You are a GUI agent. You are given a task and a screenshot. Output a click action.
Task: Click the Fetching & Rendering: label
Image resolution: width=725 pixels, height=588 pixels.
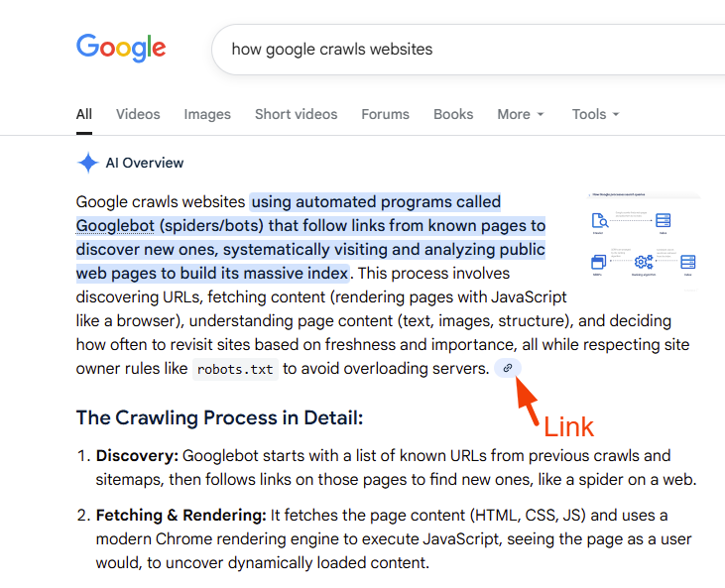tap(181, 515)
